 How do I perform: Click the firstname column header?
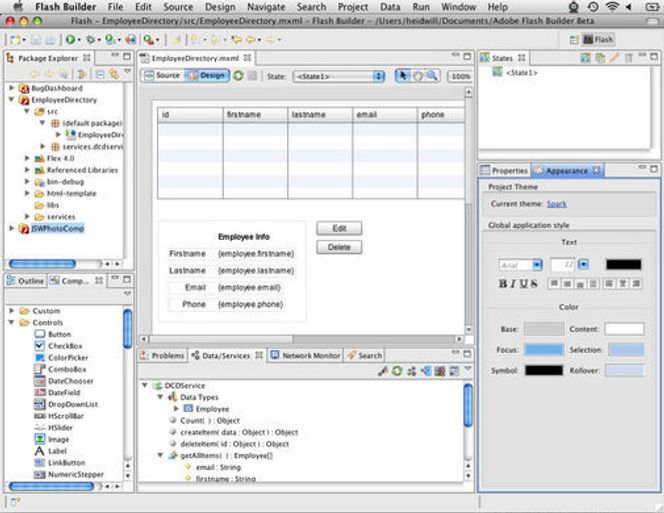point(255,114)
